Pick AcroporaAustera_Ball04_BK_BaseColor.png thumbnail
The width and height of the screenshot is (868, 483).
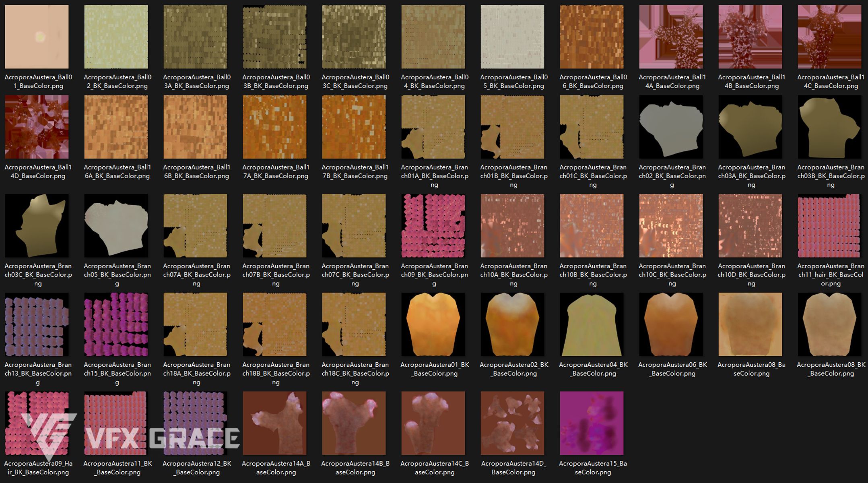coord(433,37)
